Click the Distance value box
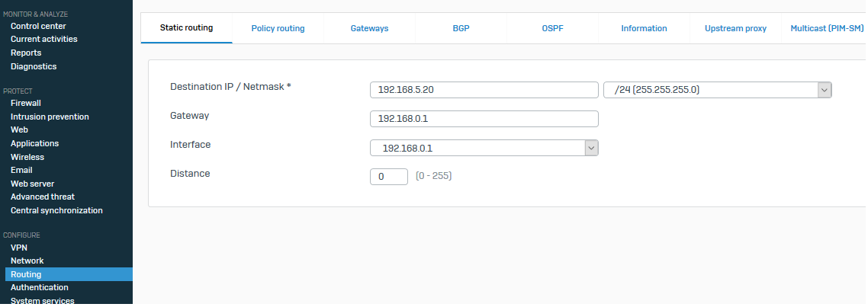Screen dimensions: 868x307 click(388, 177)
